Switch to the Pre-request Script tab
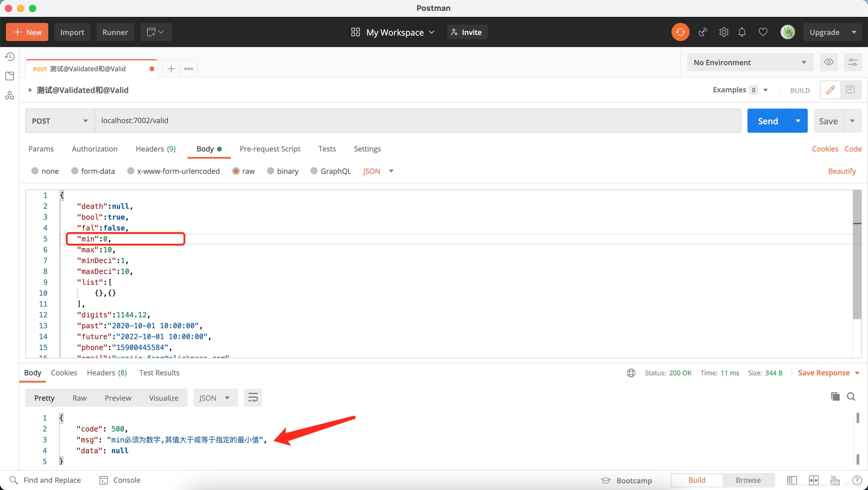This screenshot has height=490, width=868. (x=269, y=149)
